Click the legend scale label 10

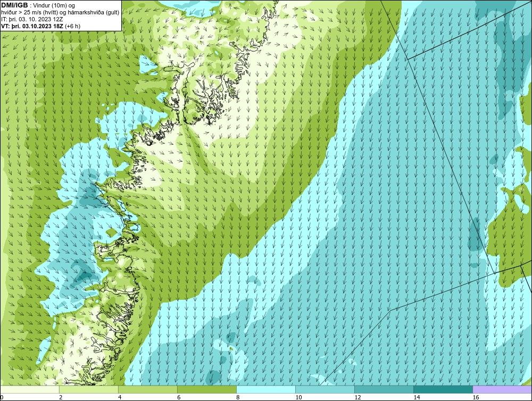pos(298,397)
